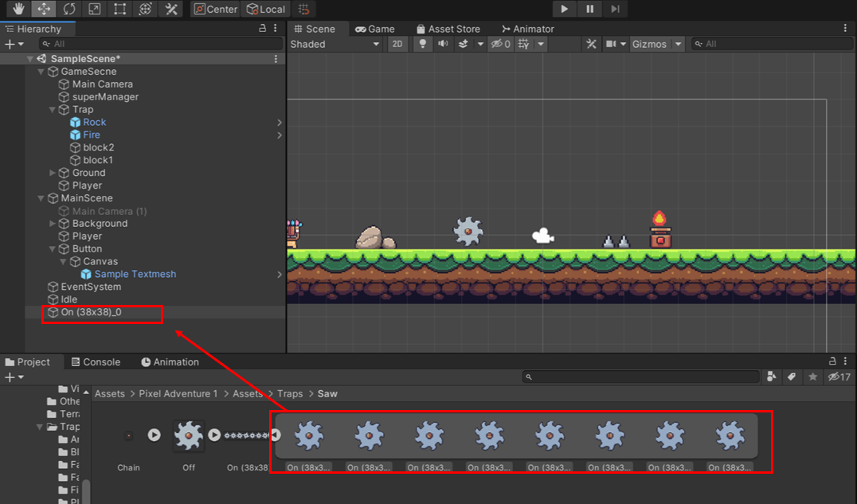Step one frame forward

pyautogui.click(x=616, y=9)
